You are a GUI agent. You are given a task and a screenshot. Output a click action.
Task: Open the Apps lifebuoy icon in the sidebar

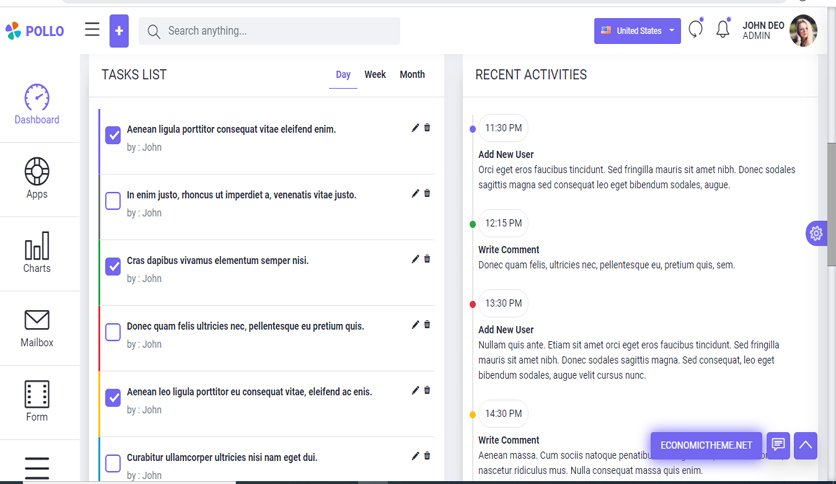(x=37, y=171)
